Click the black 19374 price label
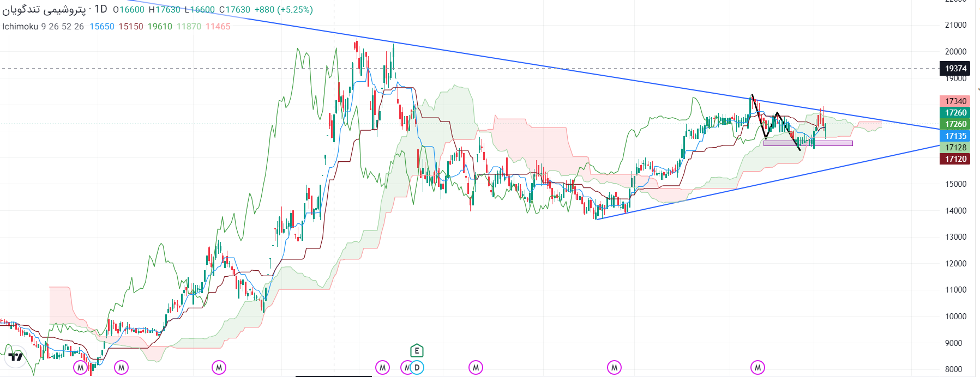 coord(955,68)
